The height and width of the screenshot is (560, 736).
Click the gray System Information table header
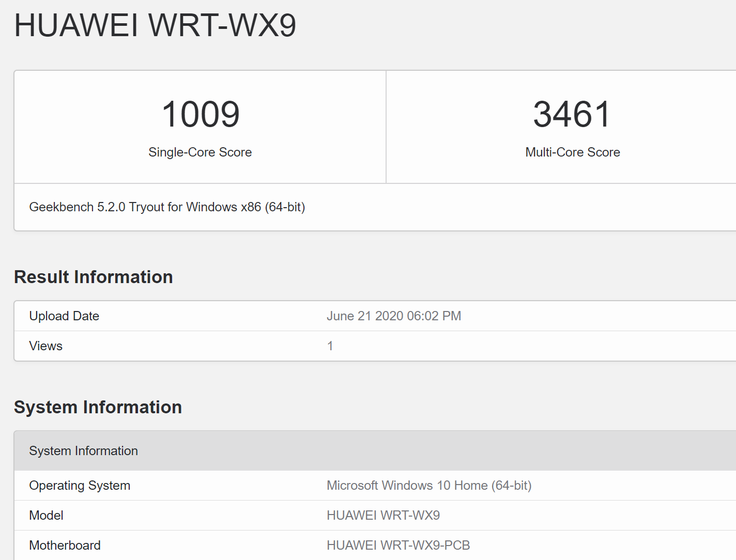[x=375, y=450]
